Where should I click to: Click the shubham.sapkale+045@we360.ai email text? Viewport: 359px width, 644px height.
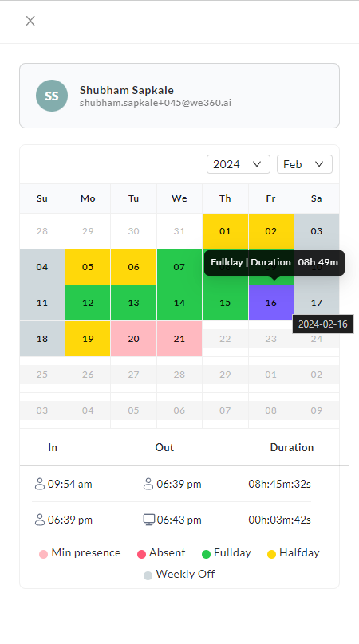156,103
